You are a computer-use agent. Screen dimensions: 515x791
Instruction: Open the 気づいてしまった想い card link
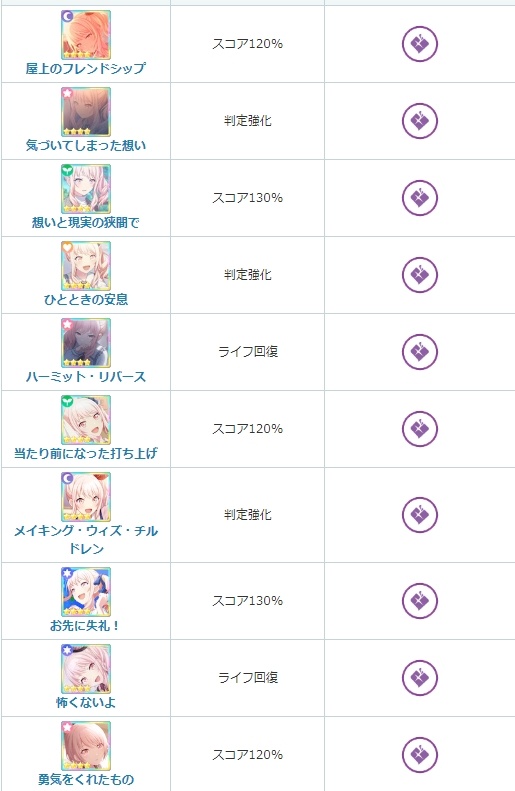click(86, 145)
